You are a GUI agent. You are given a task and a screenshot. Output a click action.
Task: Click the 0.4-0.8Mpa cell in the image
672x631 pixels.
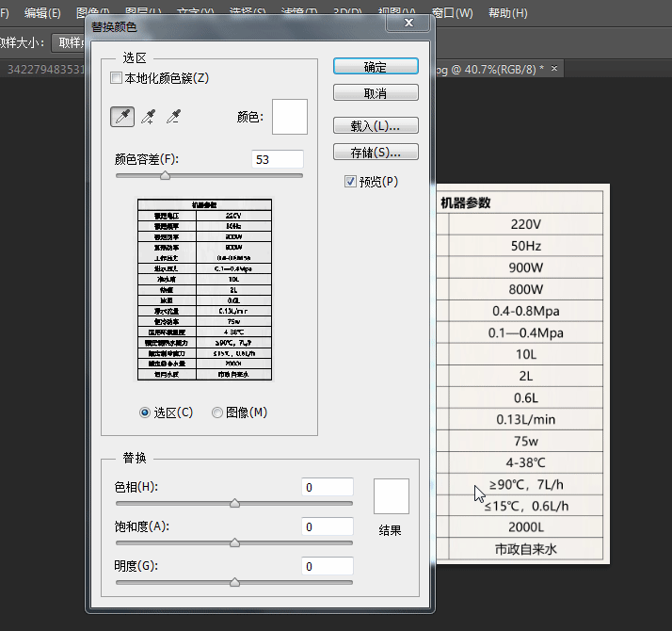525,311
